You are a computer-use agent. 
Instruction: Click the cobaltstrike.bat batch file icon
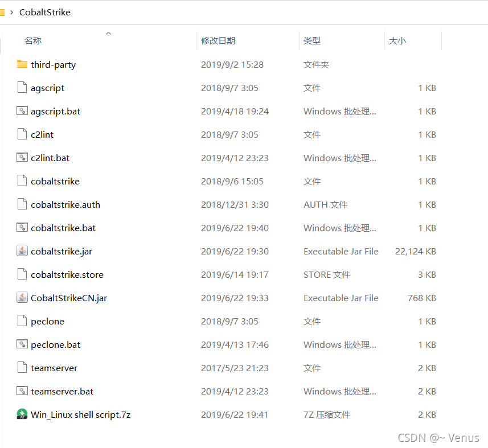tap(22, 228)
